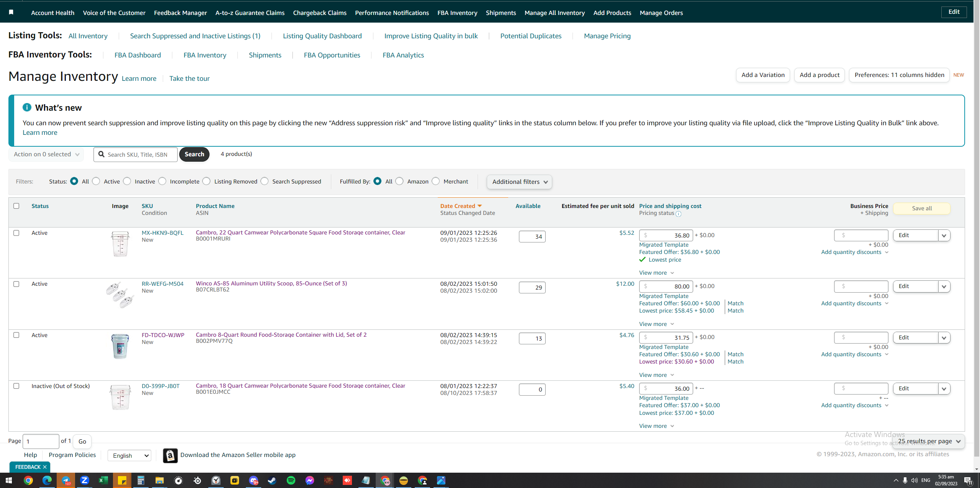980x488 pixels.
Task: Open the English language dropdown
Action: (129, 455)
